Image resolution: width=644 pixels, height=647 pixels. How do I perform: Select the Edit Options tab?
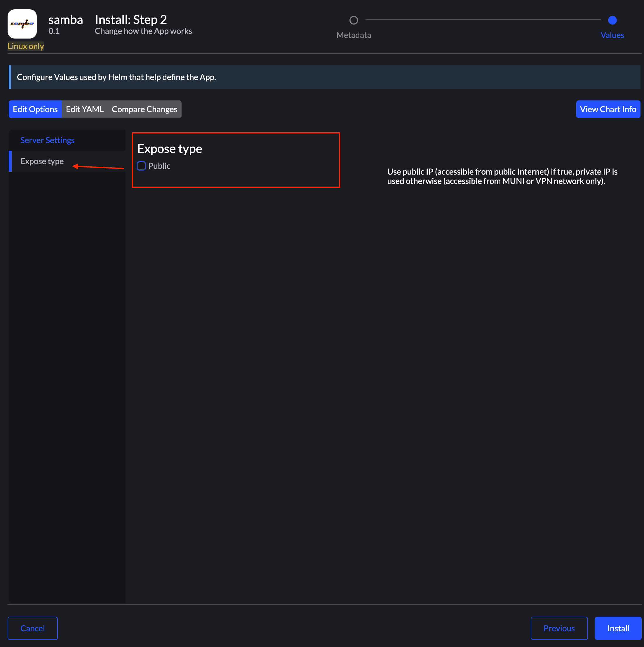pos(35,109)
